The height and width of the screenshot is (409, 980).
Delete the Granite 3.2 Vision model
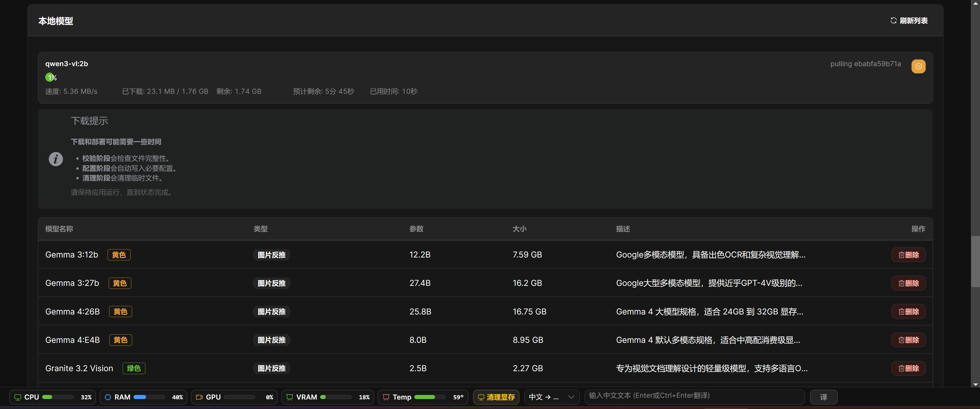908,368
